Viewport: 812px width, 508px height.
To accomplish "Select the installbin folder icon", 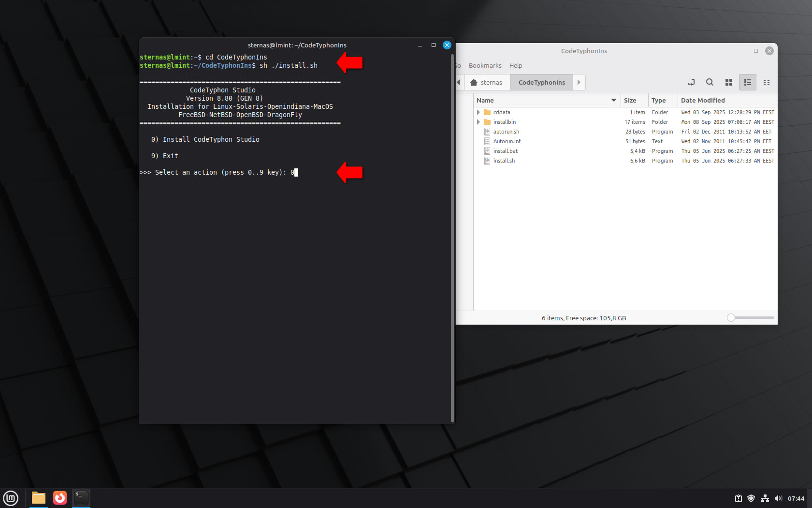I will [487, 122].
